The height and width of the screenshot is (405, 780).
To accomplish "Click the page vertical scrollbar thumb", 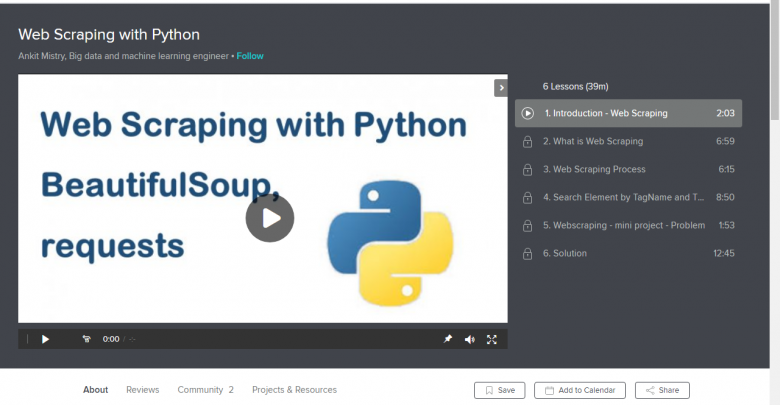I will click(775, 61).
